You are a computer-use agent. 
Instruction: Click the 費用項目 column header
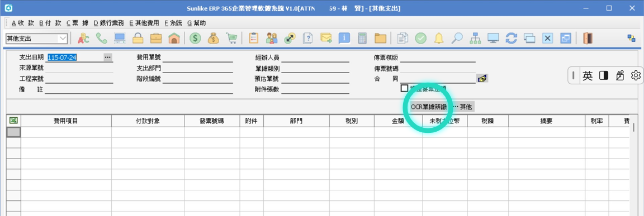[66, 121]
